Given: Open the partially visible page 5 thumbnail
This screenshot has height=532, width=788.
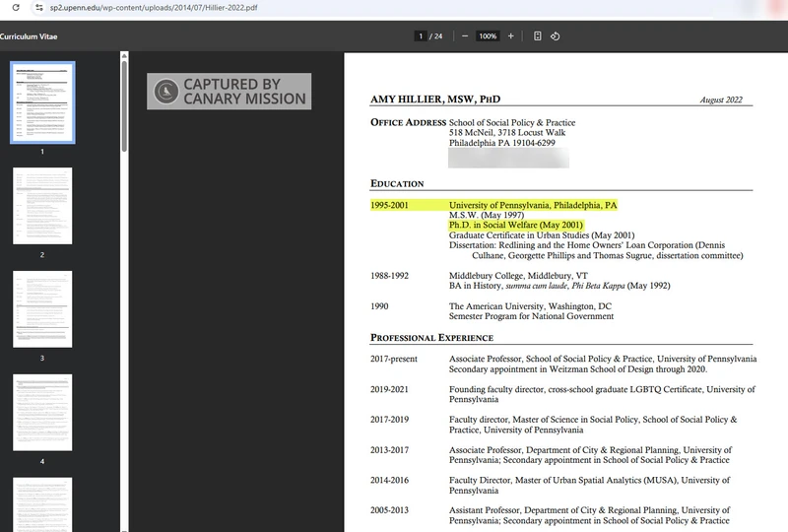Looking at the screenshot, I should pyautogui.click(x=42, y=504).
